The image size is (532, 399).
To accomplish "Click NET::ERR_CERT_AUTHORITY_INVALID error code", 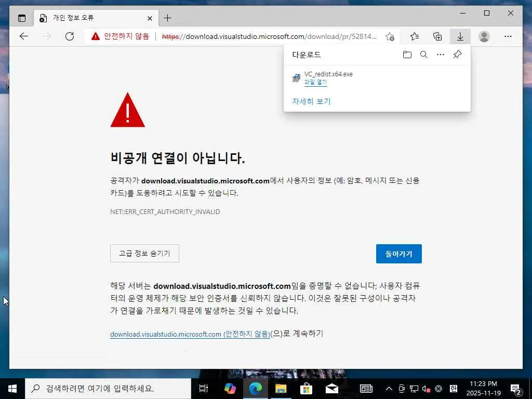I will (165, 212).
